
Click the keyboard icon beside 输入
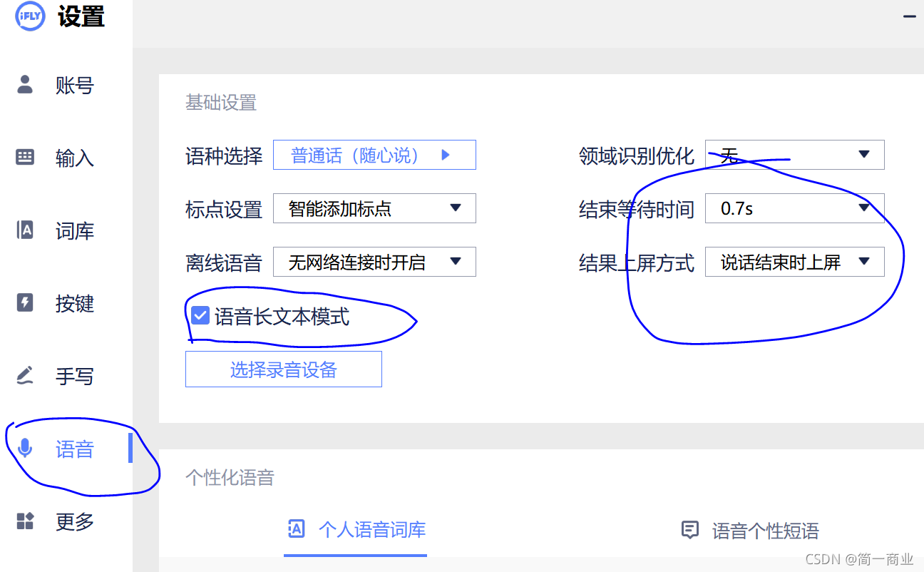point(25,157)
